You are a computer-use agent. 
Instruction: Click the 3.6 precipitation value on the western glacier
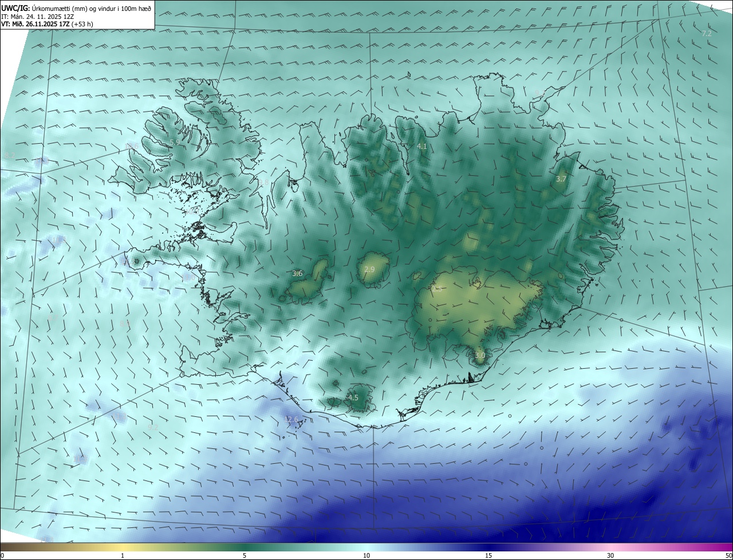click(297, 274)
